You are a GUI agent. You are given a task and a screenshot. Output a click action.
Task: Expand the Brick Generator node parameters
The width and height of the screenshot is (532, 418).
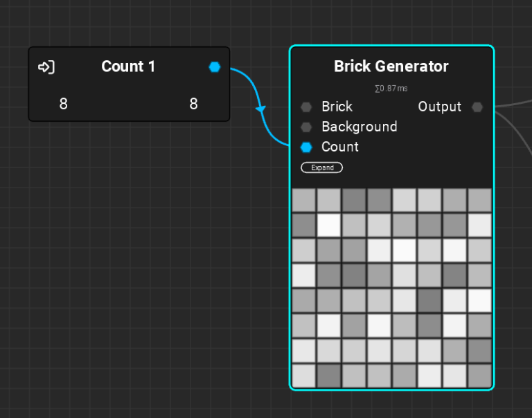[322, 167]
